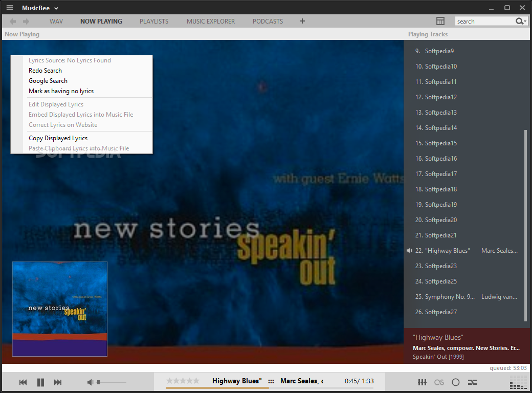Click into the search field
The height and width of the screenshot is (393, 532).
[484, 21]
